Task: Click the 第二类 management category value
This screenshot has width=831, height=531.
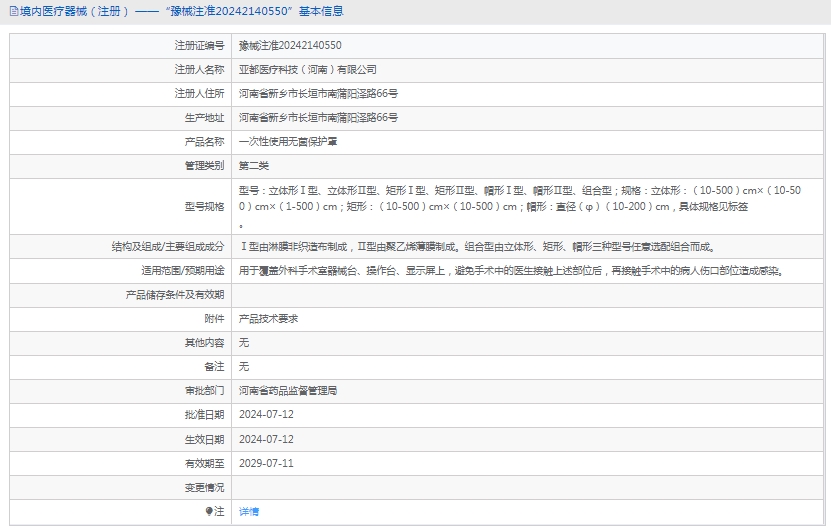Action: point(254,166)
